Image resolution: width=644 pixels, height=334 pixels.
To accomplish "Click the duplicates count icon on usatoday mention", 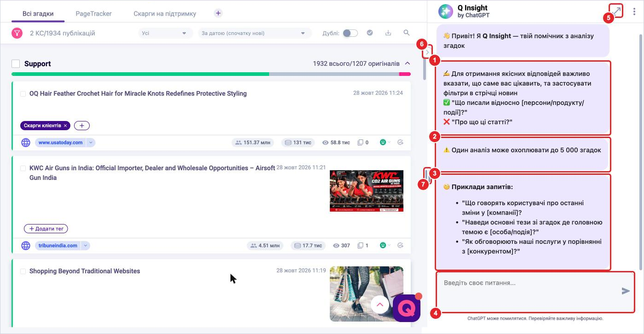I will click(361, 143).
